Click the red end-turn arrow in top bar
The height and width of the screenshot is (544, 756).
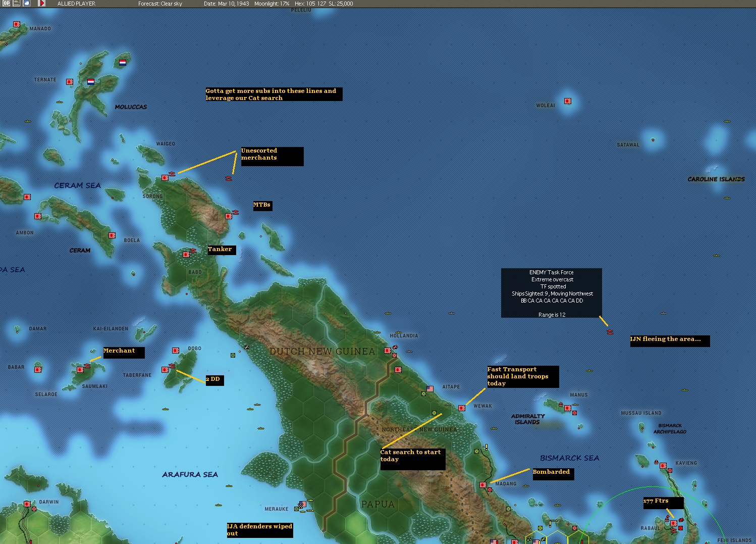(42, 3)
